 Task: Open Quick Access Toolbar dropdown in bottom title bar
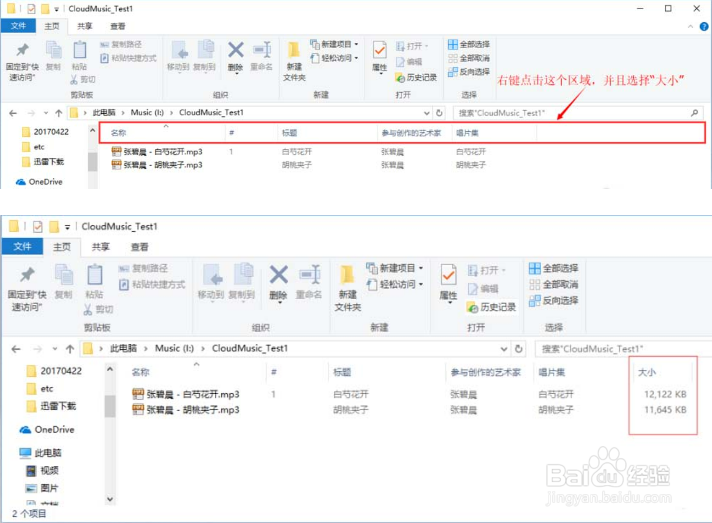[67, 227]
